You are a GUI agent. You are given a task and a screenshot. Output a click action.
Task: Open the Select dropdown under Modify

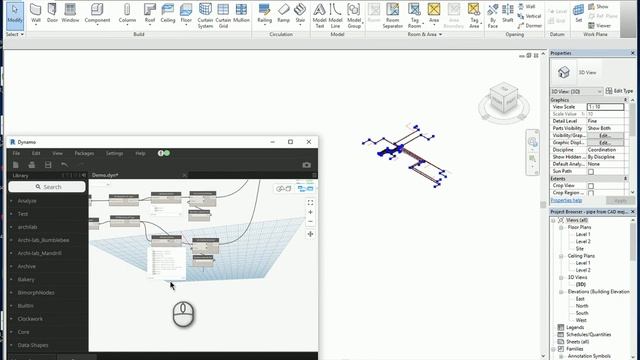(x=15, y=34)
